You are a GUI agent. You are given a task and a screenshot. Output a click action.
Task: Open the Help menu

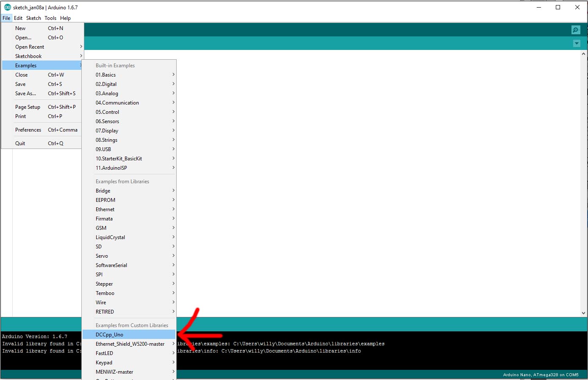[65, 18]
